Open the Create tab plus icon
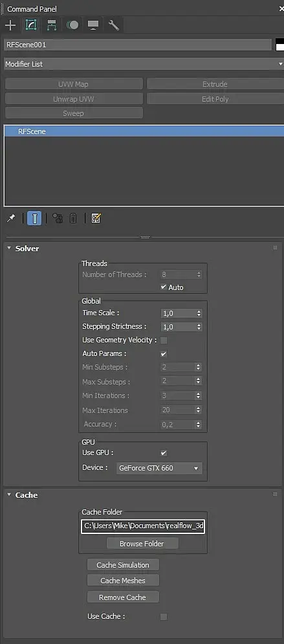The height and width of the screenshot is (644, 284). click(10, 25)
